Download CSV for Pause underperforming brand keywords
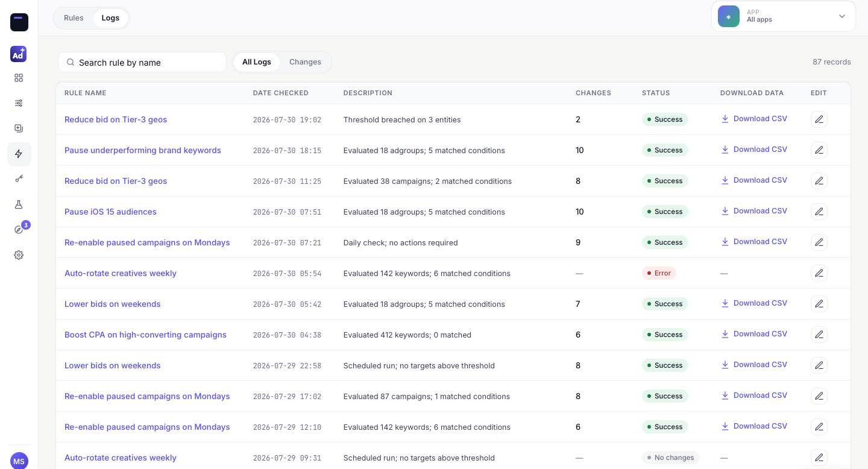This screenshot has width=868, height=469. click(754, 150)
